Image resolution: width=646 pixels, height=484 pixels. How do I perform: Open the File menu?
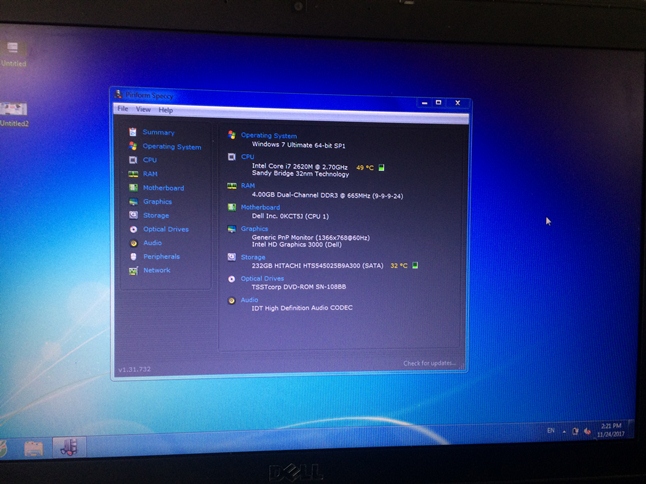tap(122, 109)
